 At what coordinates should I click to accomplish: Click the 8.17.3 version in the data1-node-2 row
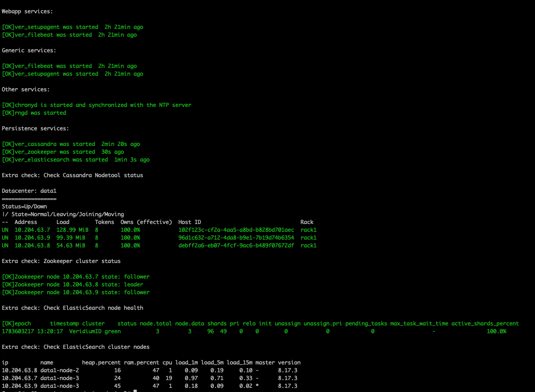click(288, 370)
